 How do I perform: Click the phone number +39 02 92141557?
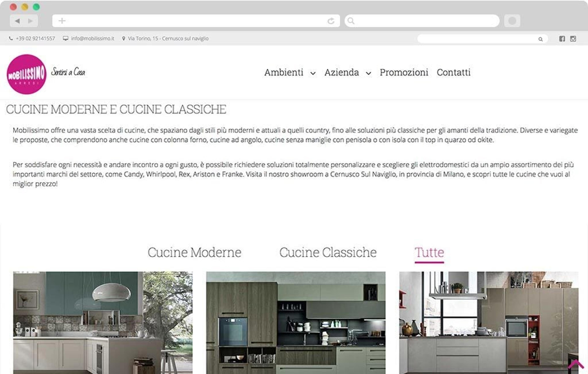point(35,39)
